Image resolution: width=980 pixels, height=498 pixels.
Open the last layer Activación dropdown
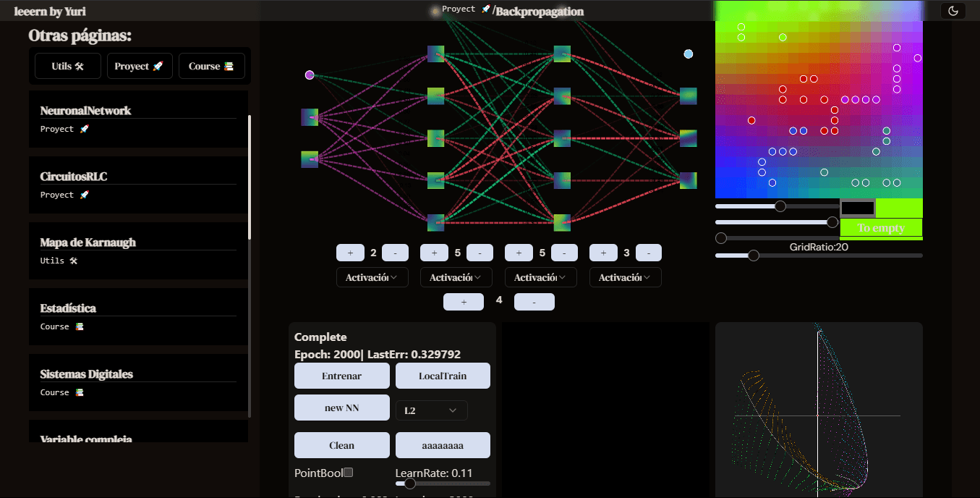tap(626, 277)
